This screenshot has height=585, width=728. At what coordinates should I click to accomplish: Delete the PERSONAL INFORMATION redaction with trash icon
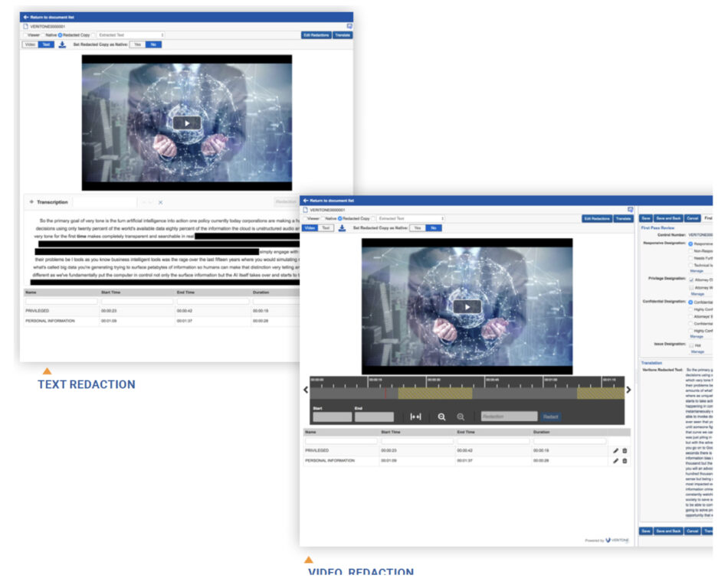click(x=625, y=461)
